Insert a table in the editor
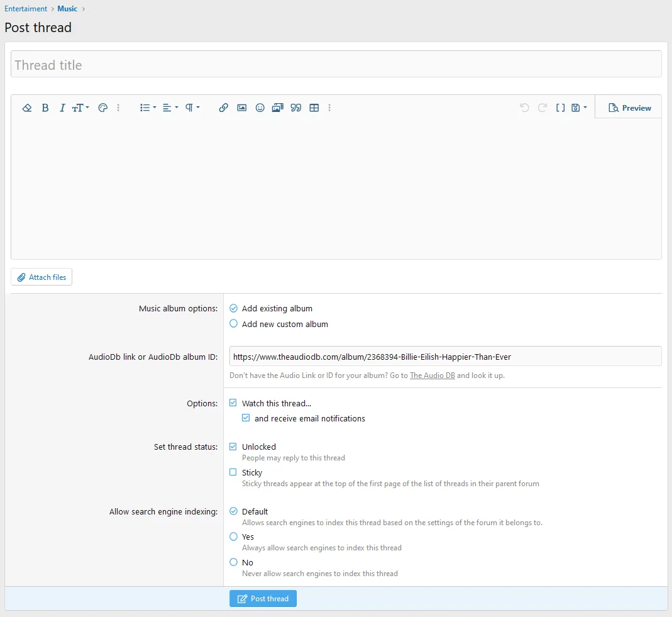This screenshot has width=672, height=617. pos(314,108)
